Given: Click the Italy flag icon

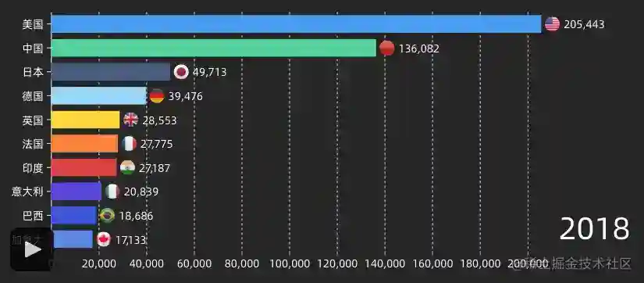Looking at the screenshot, I should [x=112, y=192].
